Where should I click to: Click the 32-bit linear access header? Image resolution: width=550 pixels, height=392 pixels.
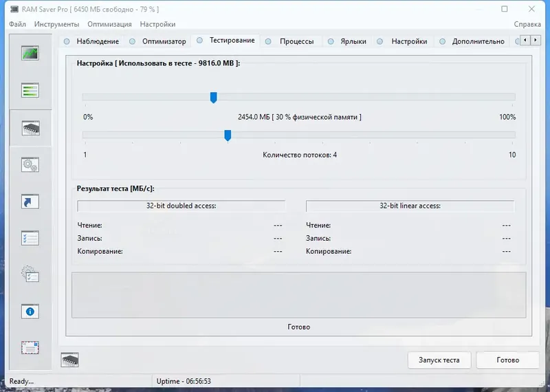[x=410, y=206]
